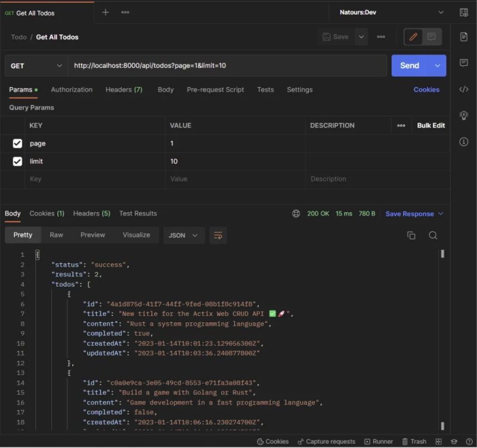Open the Trash from the status bar

click(x=414, y=441)
